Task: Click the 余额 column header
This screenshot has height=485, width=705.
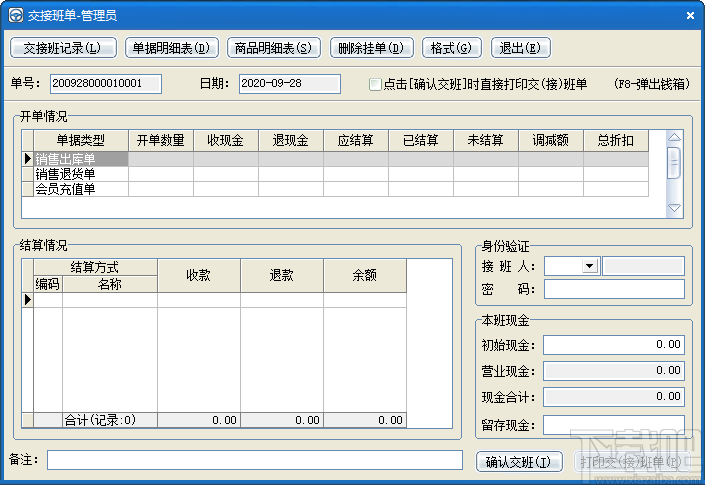Action: click(365, 275)
